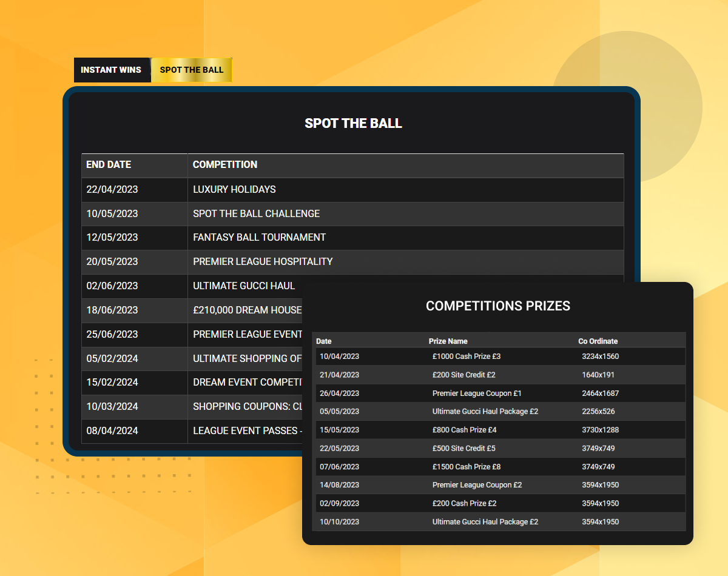Pick the £1500 Cash Prize £8 entry
728x576 pixels.
pyautogui.click(x=466, y=467)
